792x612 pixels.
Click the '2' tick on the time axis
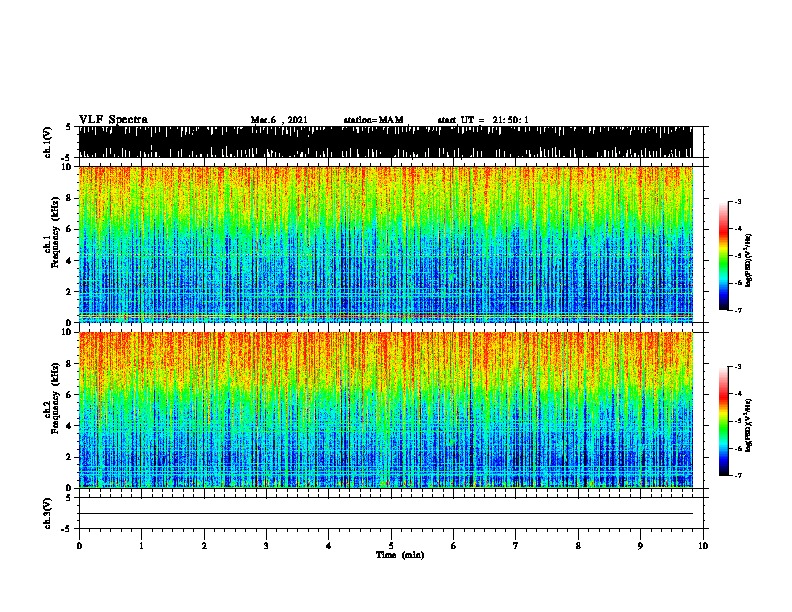tap(204, 546)
